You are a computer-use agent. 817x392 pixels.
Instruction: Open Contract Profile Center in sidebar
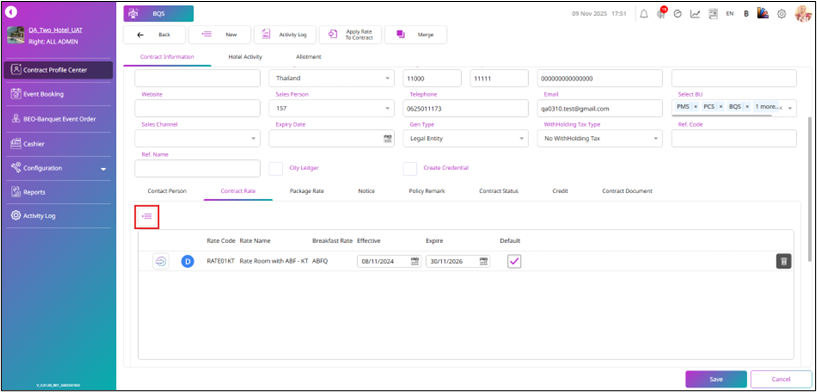(58, 70)
